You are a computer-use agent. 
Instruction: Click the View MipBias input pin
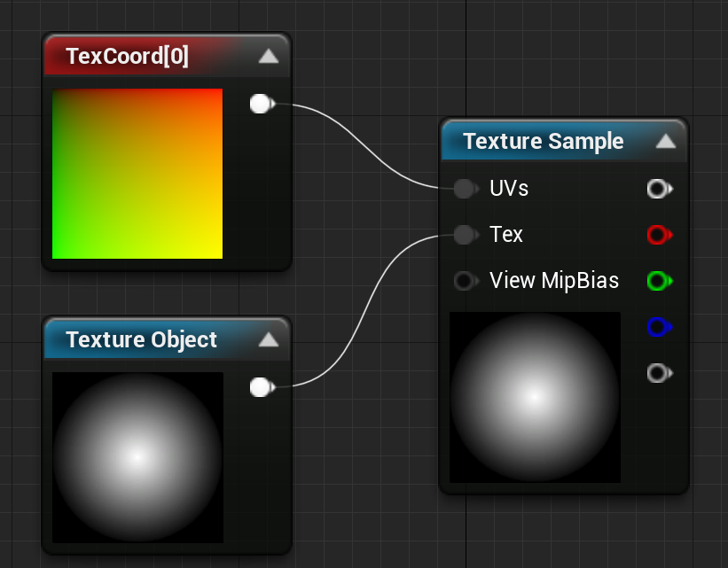coord(466,281)
